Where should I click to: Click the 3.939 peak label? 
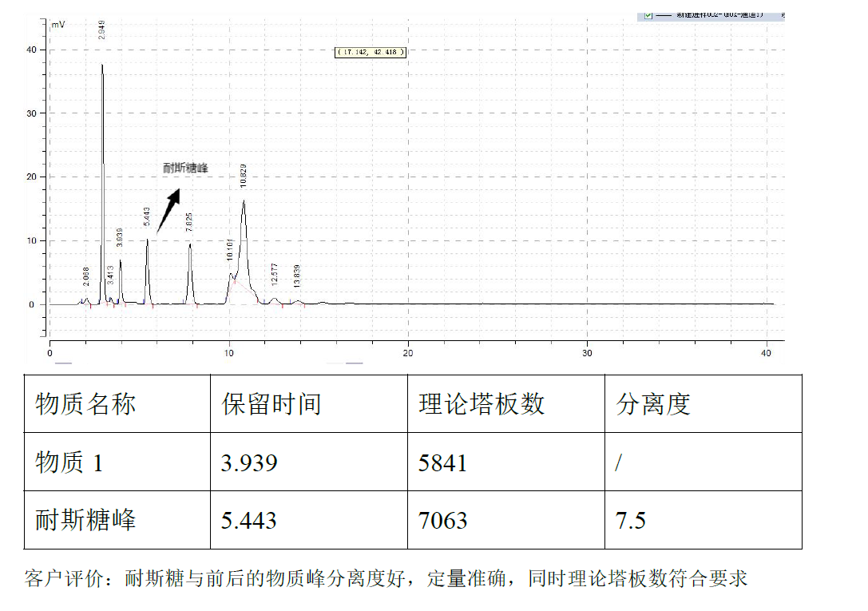[x=120, y=237]
